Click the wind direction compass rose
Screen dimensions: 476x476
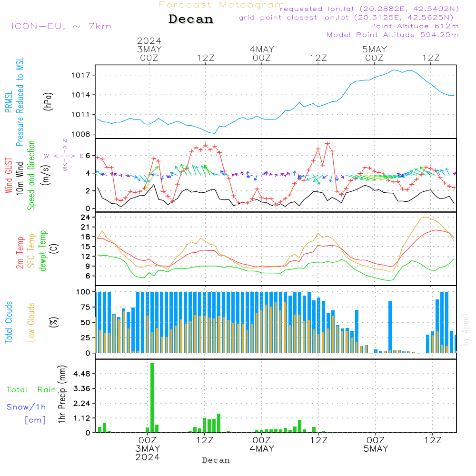pyautogui.click(x=65, y=155)
